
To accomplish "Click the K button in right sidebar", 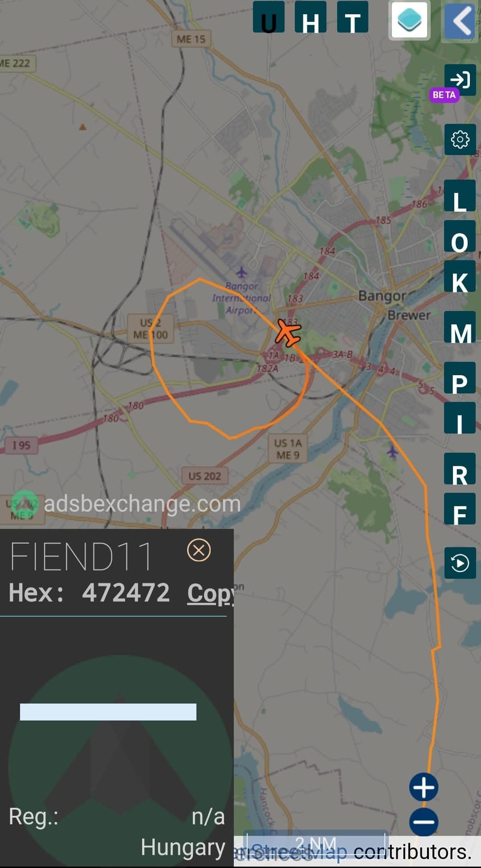I will point(460,276).
